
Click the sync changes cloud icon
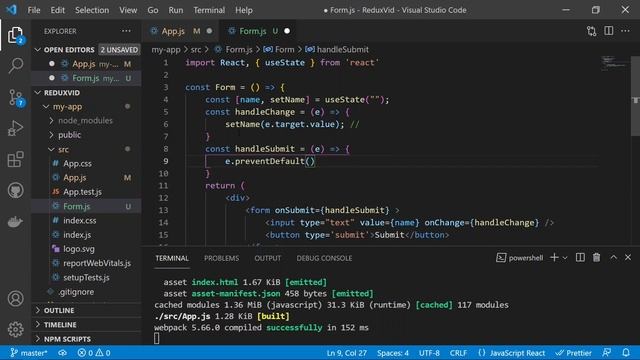[x=62, y=353]
